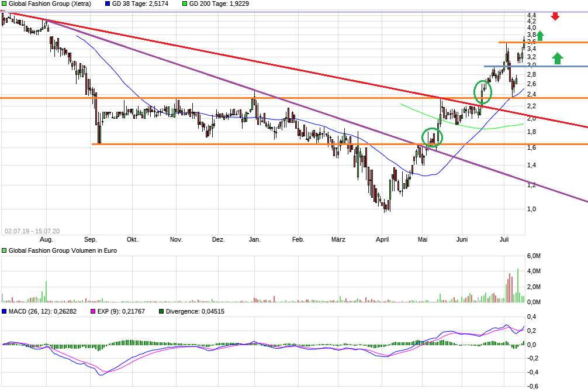Click the Juli label on the time axis
588x392 pixels.
(x=505, y=239)
